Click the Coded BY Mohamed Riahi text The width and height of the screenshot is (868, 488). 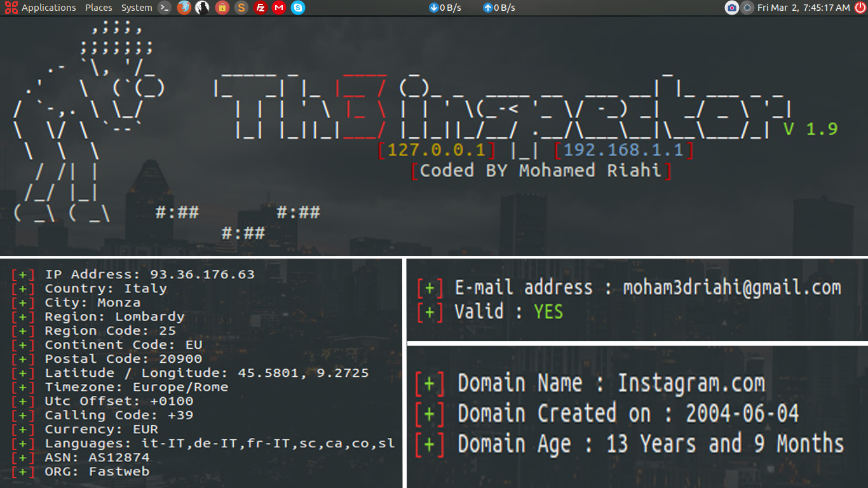pos(541,170)
